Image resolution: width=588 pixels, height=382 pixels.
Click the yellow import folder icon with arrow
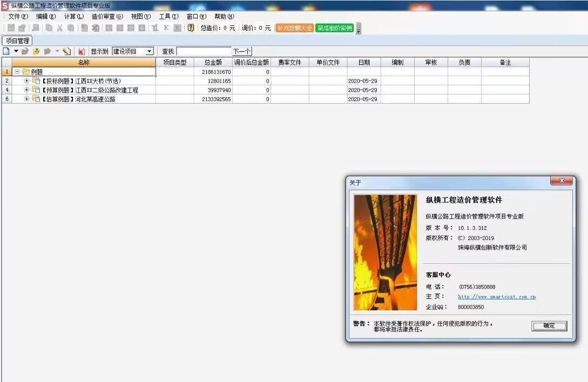pyautogui.click(x=36, y=51)
